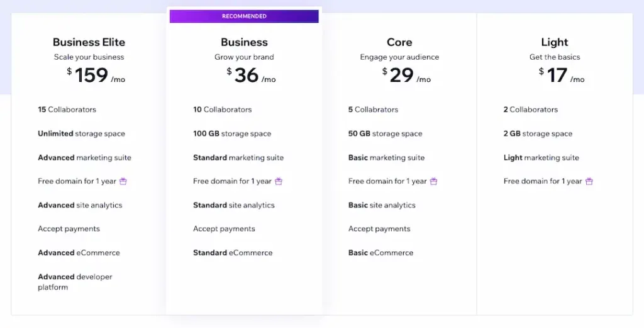Select the Business plan heading
Viewport: 644px width, 328px height.
pyautogui.click(x=244, y=42)
